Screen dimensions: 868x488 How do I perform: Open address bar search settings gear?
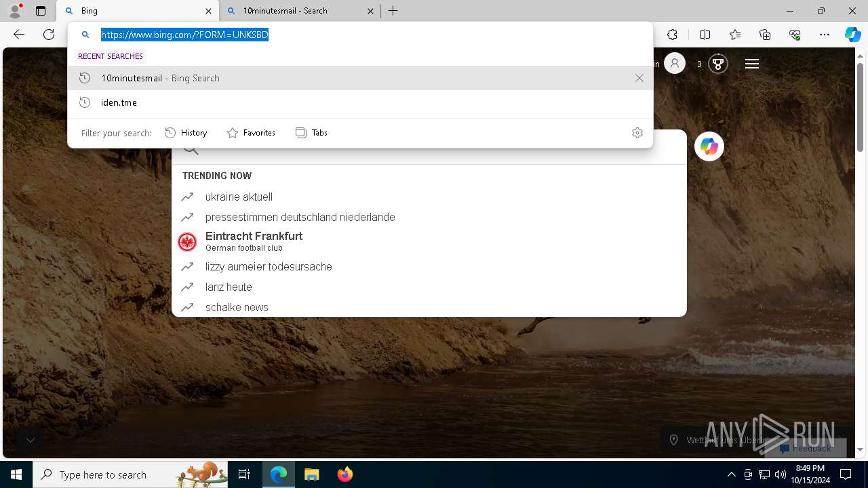(637, 133)
